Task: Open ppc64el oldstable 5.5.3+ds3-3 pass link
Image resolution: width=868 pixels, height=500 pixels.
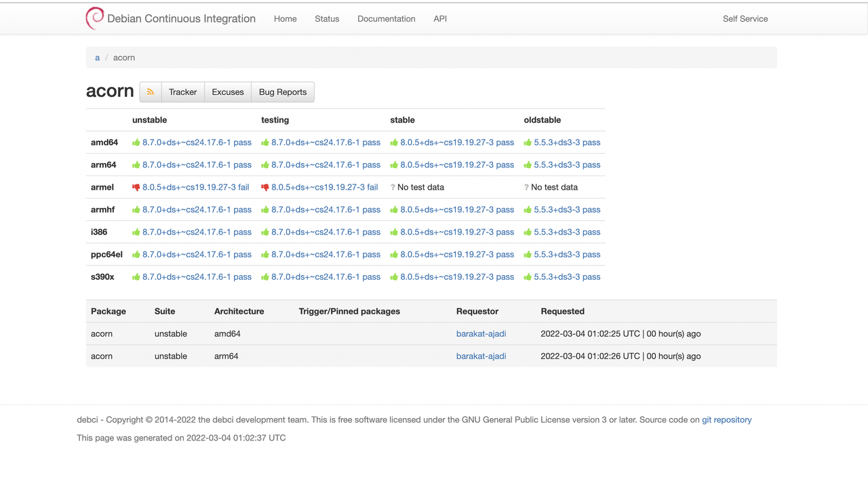Action: click(x=567, y=254)
